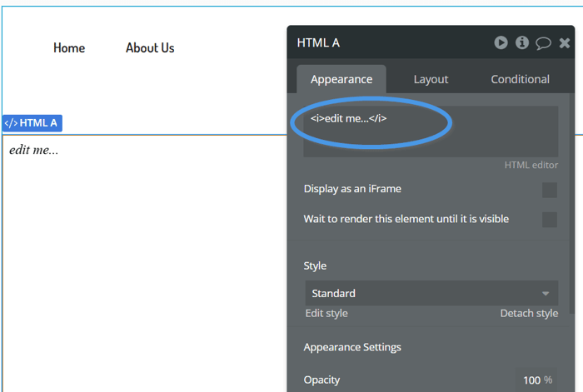Toggle Wait to render until visible checkbox
The width and height of the screenshot is (583, 392).
click(x=549, y=219)
